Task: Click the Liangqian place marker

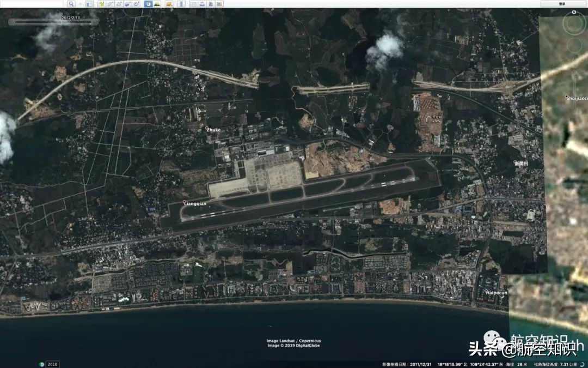Action: coord(185,203)
